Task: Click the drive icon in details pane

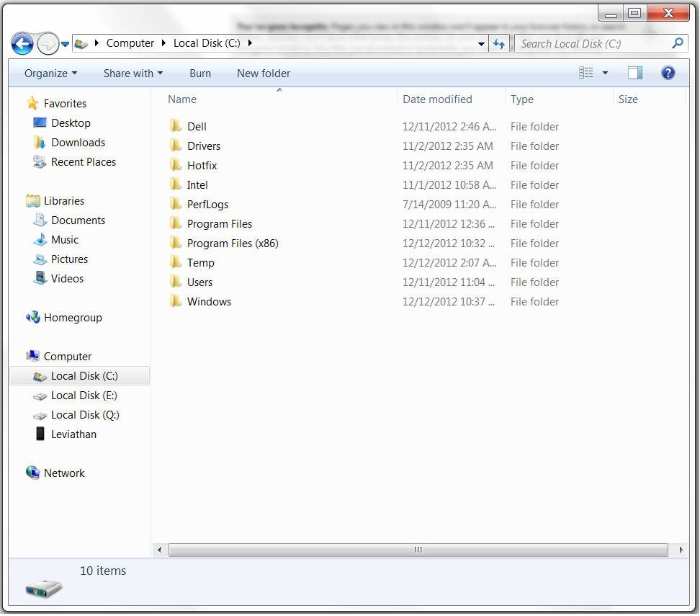Action: pyautogui.click(x=43, y=589)
